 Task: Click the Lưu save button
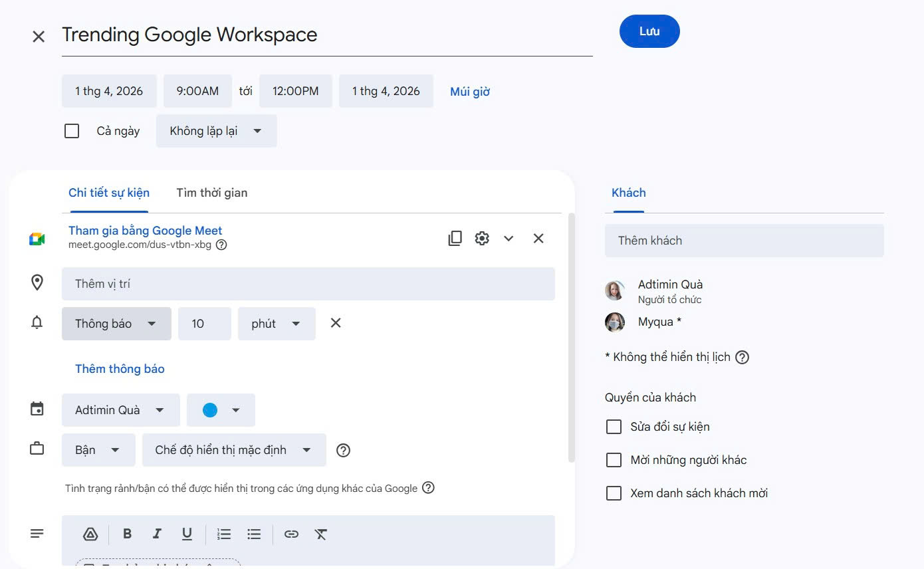(x=649, y=31)
